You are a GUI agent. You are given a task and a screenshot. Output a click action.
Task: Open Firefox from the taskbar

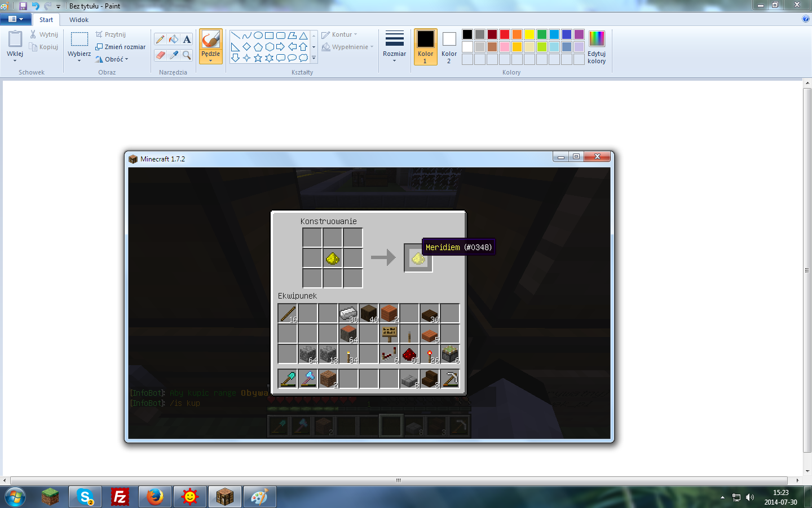155,497
